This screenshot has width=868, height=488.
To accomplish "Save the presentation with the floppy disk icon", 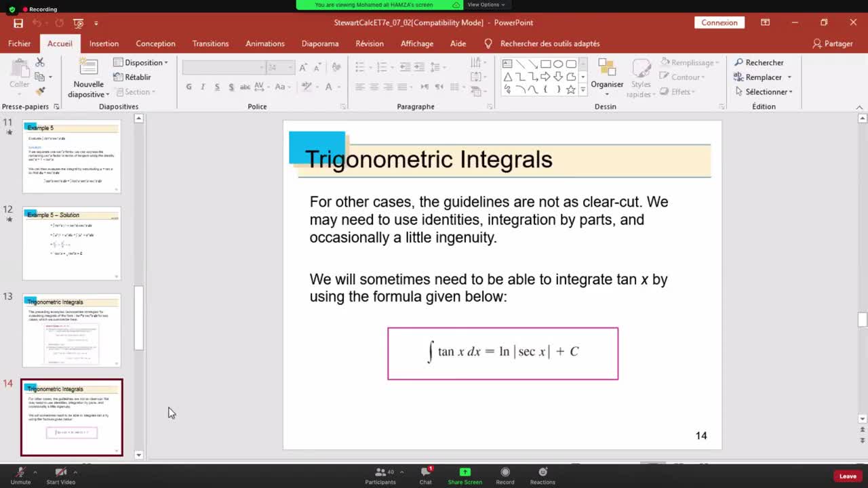I will [x=18, y=23].
